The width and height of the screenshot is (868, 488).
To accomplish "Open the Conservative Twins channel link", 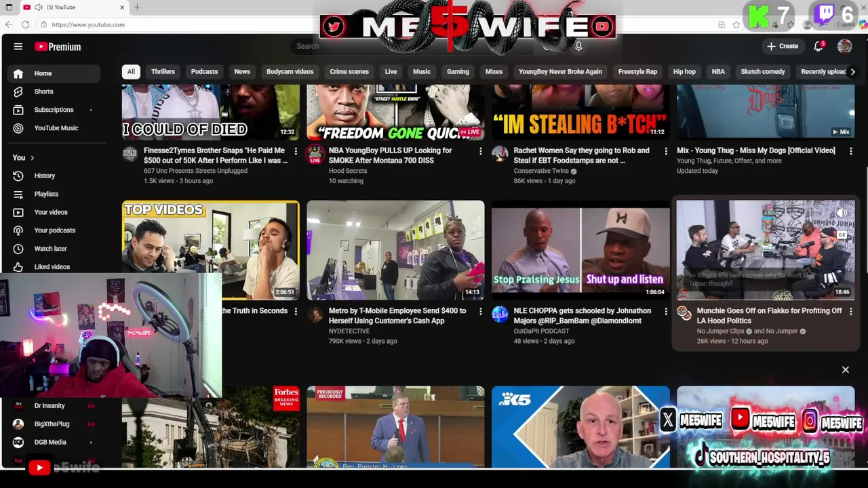I will [541, 171].
